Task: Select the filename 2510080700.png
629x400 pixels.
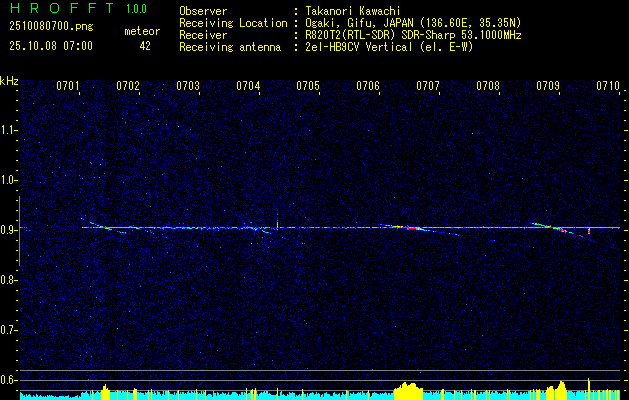Action: click(x=51, y=27)
